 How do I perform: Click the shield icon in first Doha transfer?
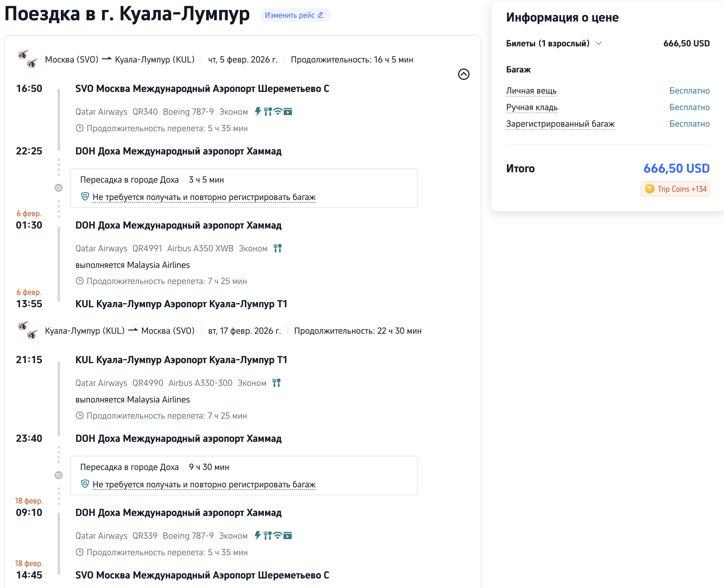(85, 197)
